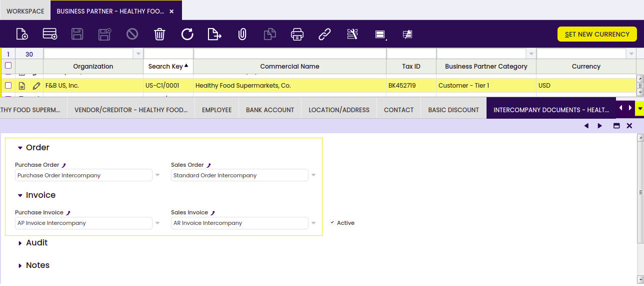Click the Commercial Name filter field
This screenshot has height=286, width=644.
[x=289, y=54]
